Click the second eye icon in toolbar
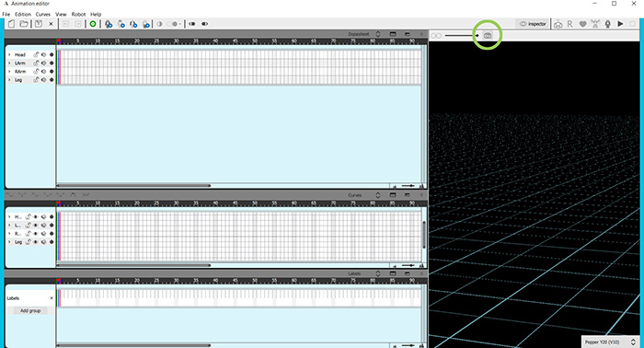Image resolution: width=644 pixels, height=348 pixels. [x=204, y=24]
